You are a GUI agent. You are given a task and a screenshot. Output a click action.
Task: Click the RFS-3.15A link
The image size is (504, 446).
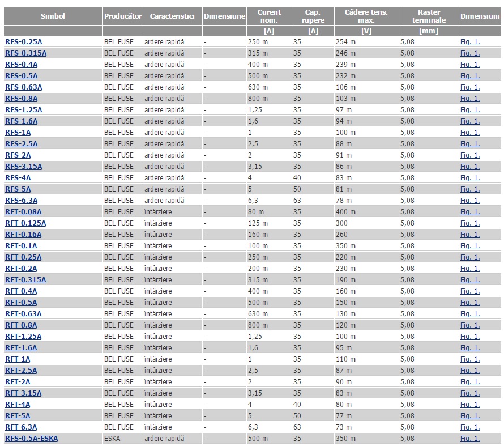pyautogui.click(x=23, y=167)
